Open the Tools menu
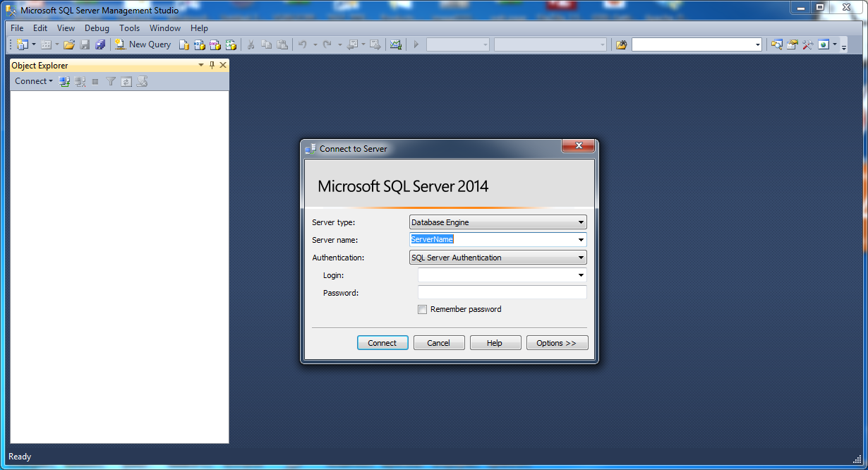 click(x=129, y=28)
